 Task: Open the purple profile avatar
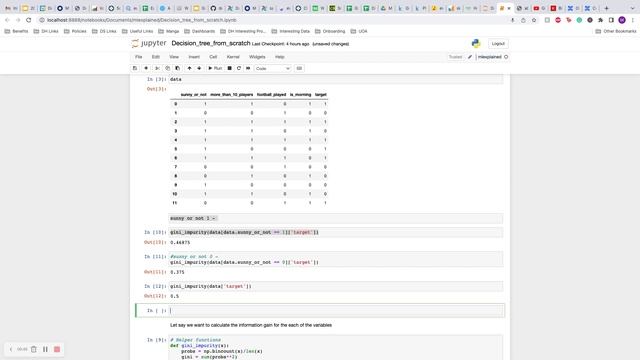[622, 20]
